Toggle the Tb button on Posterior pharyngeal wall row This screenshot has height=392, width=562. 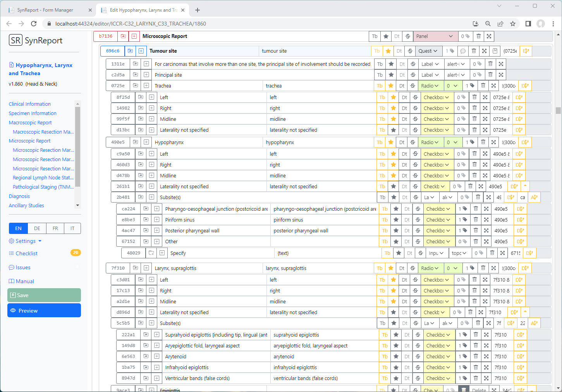click(x=385, y=231)
